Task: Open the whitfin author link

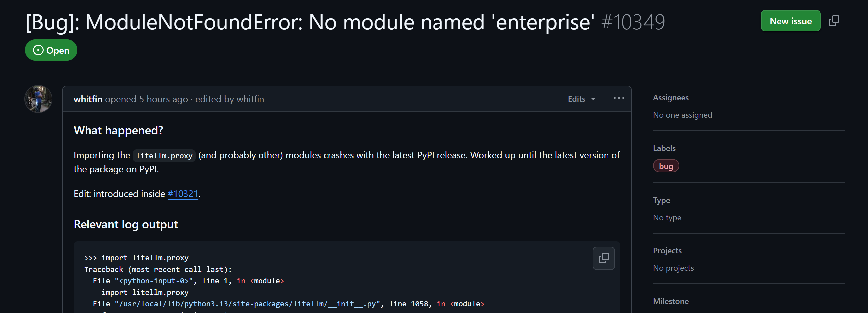Action: 88,99
